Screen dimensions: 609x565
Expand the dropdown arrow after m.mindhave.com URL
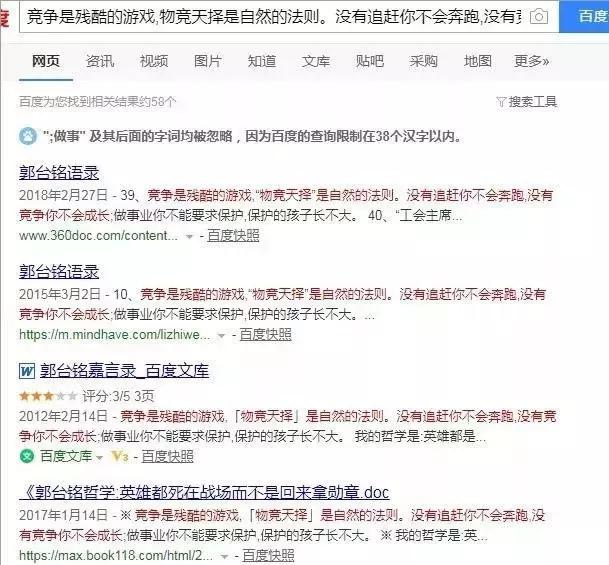pyautogui.click(x=221, y=336)
